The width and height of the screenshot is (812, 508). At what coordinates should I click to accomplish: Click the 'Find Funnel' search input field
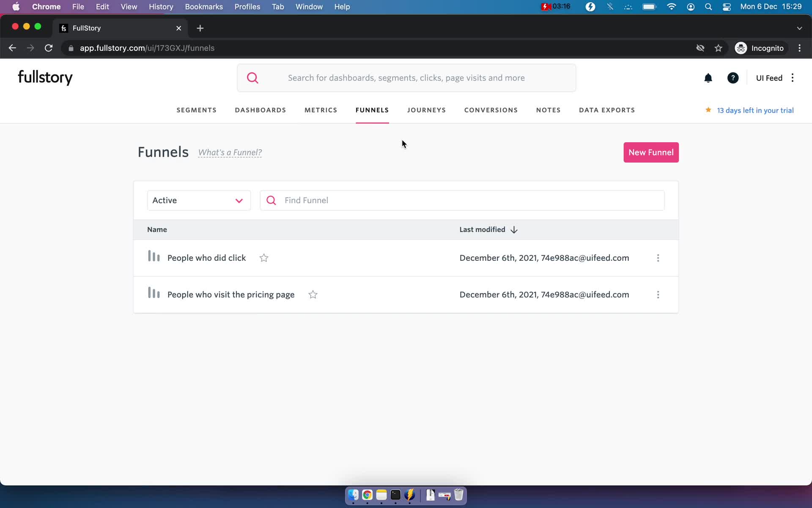pyautogui.click(x=462, y=200)
